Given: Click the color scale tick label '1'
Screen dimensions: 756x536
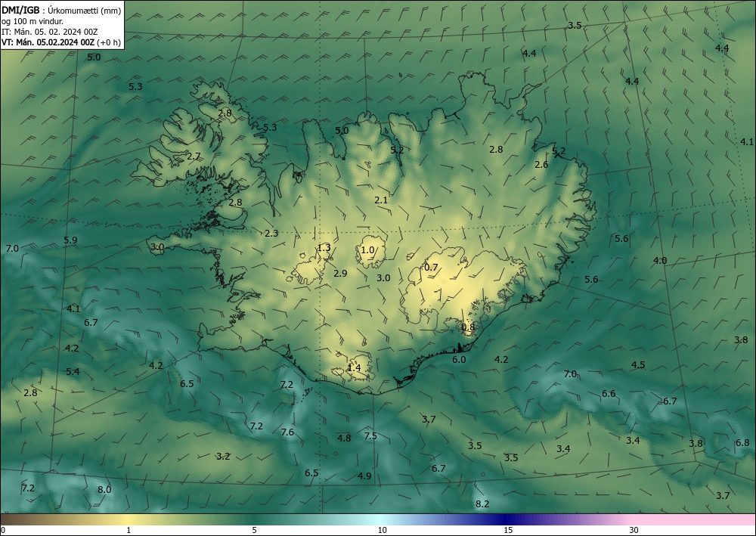Looking at the screenshot, I should click(x=129, y=531).
